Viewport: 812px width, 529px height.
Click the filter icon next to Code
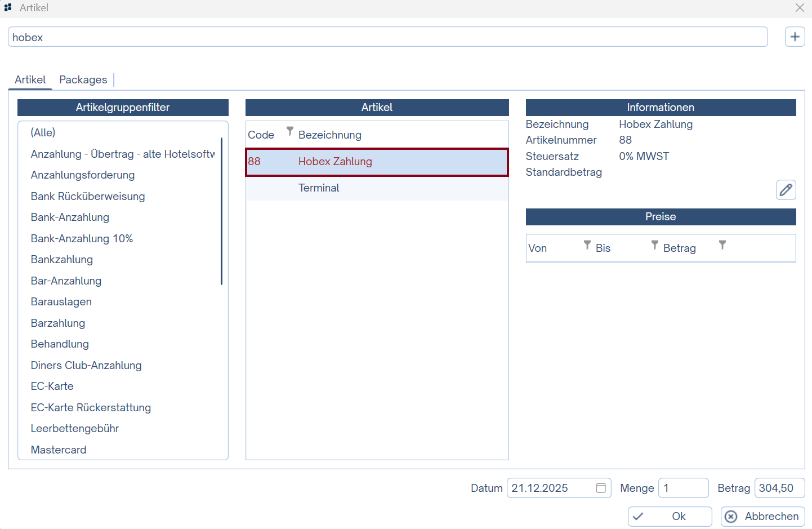coord(290,131)
